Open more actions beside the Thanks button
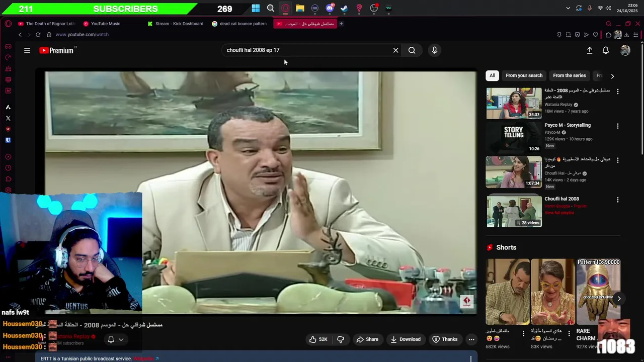Image resolution: width=644 pixels, height=362 pixels. tap(471, 339)
